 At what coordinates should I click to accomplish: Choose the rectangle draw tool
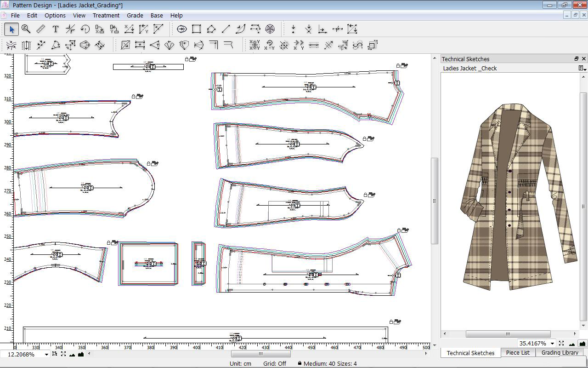tap(197, 29)
